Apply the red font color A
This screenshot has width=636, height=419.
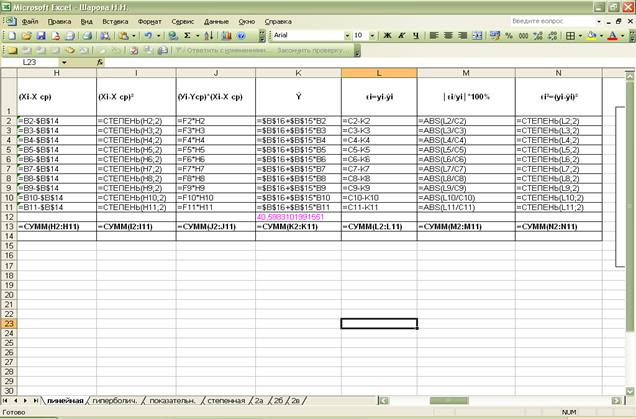pos(612,36)
